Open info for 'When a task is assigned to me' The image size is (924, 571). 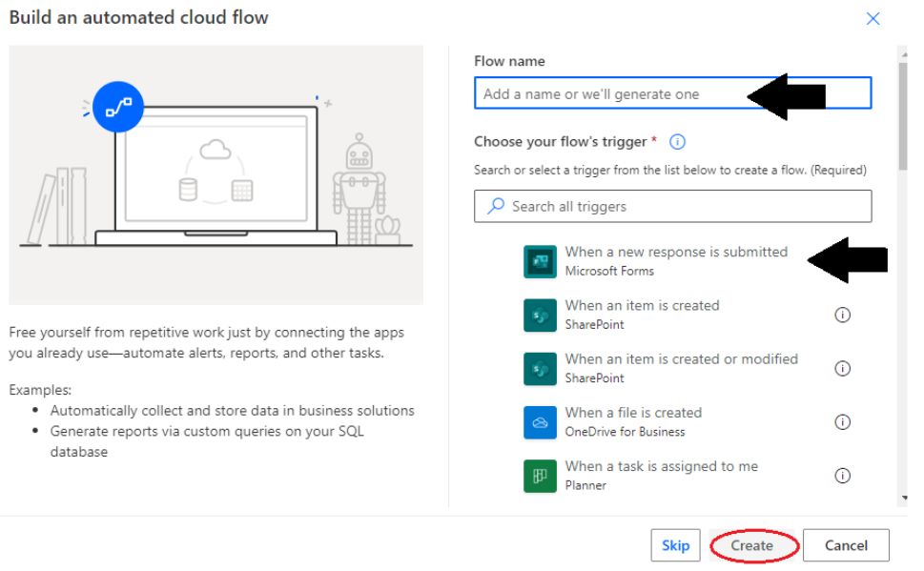842,476
